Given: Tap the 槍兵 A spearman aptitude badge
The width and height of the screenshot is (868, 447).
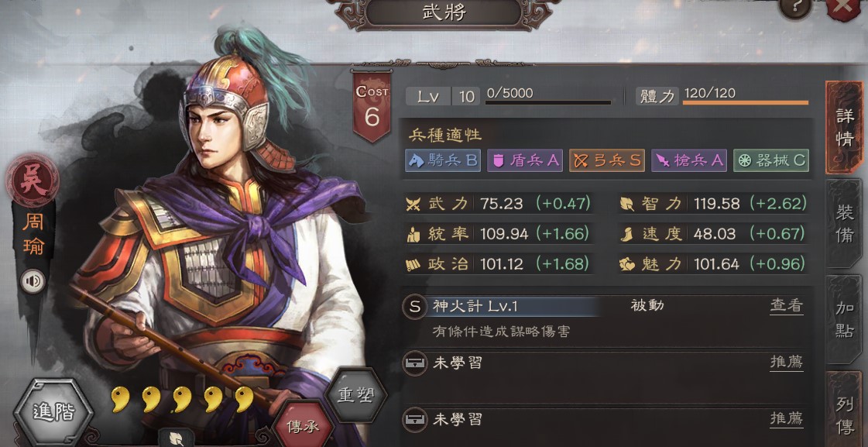Looking at the screenshot, I should point(688,160).
